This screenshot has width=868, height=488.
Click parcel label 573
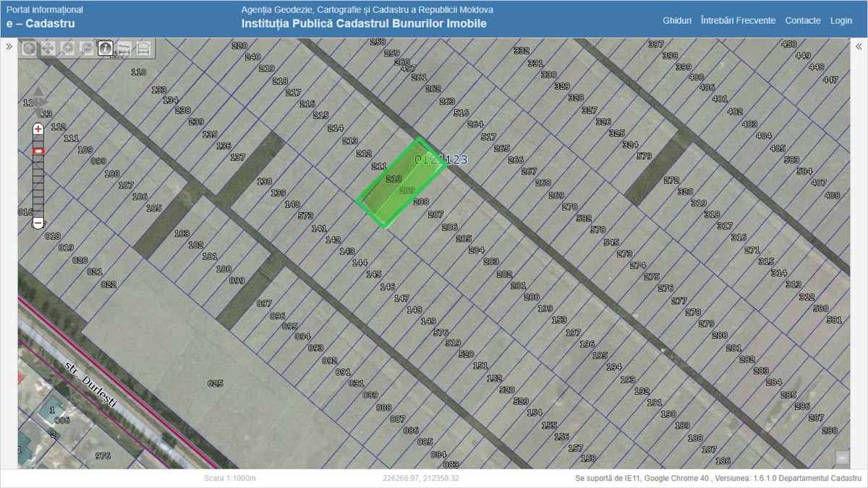point(305,216)
